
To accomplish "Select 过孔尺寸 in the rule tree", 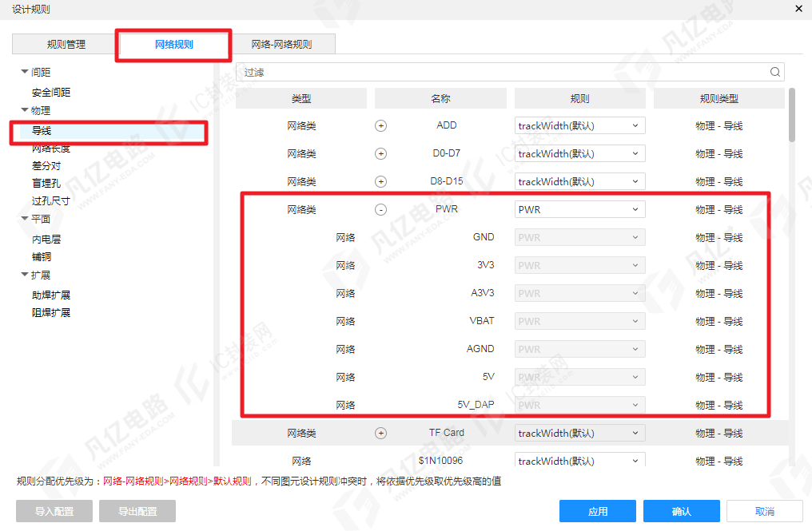I will [51, 201].
